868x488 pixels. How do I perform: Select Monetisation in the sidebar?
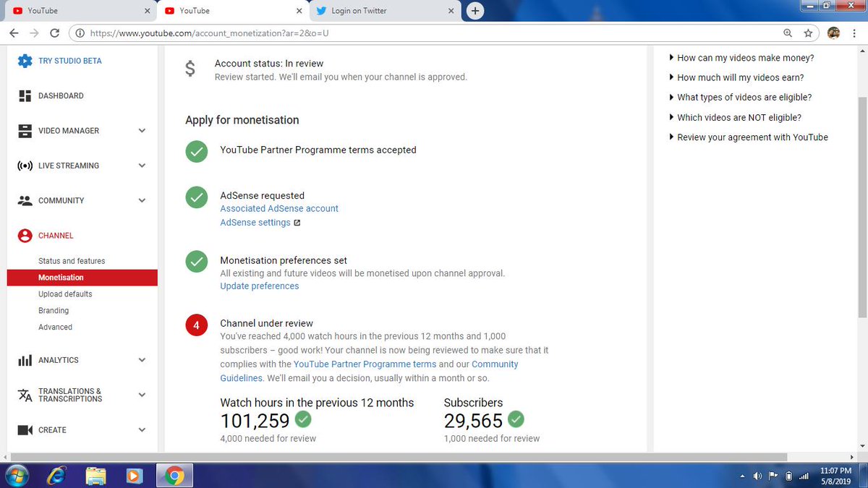pyautogui.click(x=82, y=278)
